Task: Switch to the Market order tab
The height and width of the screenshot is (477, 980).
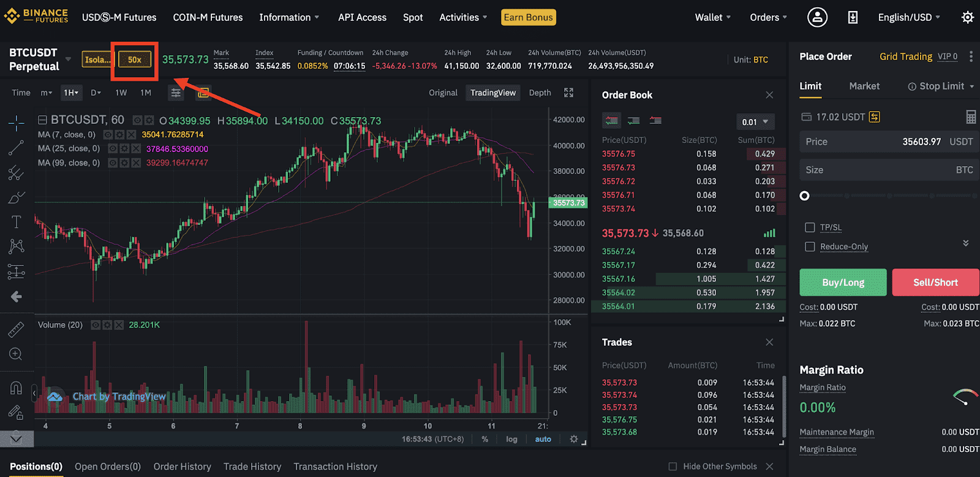Action: click(x=864, y=86)
